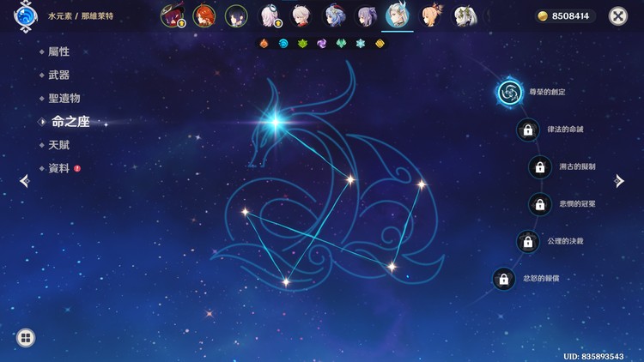Filter characters by Cryo snowflake icon

[361, 43]
